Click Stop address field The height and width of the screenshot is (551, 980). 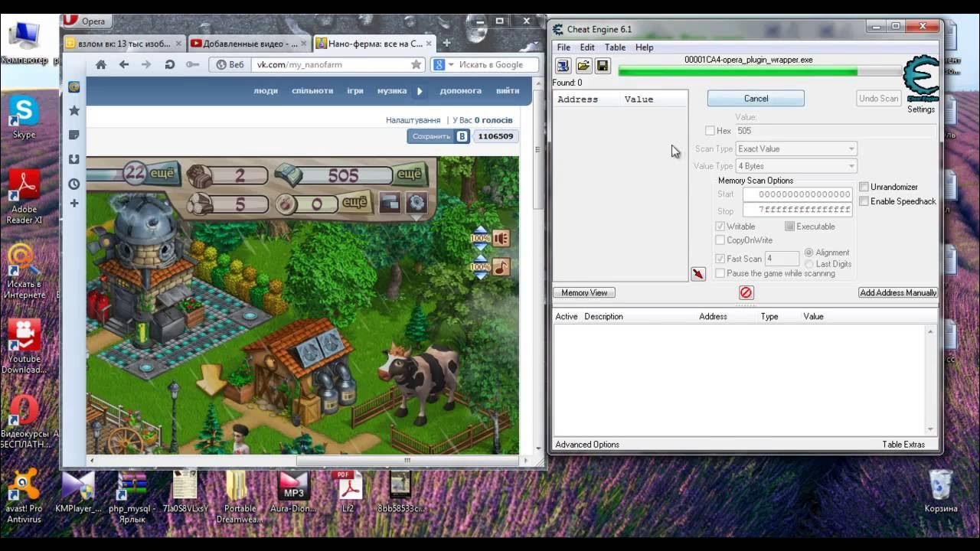click(x=797, y=210)
